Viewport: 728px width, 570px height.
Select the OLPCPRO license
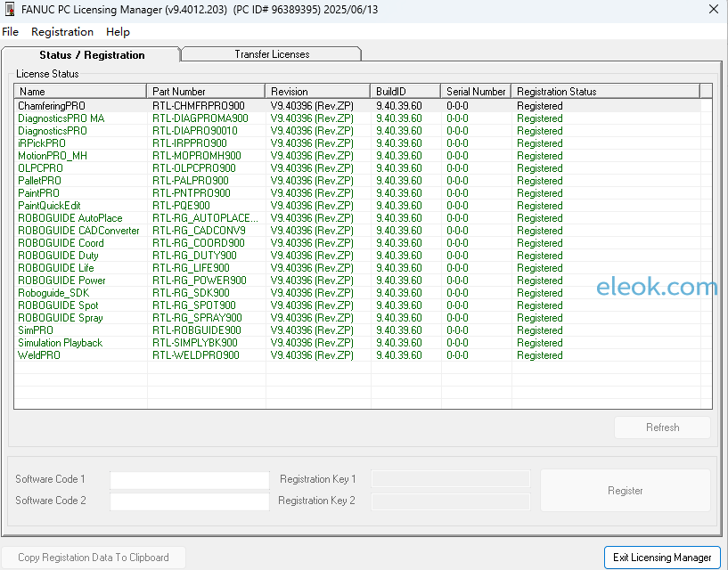(x=357, y=168)
